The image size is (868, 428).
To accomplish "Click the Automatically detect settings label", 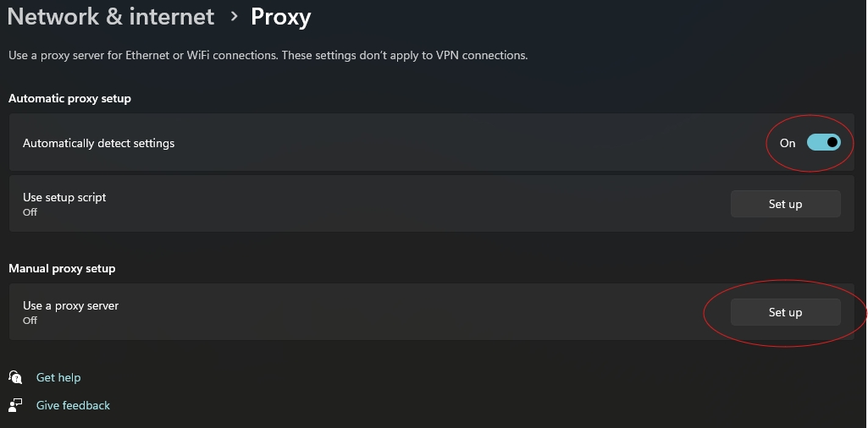I will click(x=98, y=143).
